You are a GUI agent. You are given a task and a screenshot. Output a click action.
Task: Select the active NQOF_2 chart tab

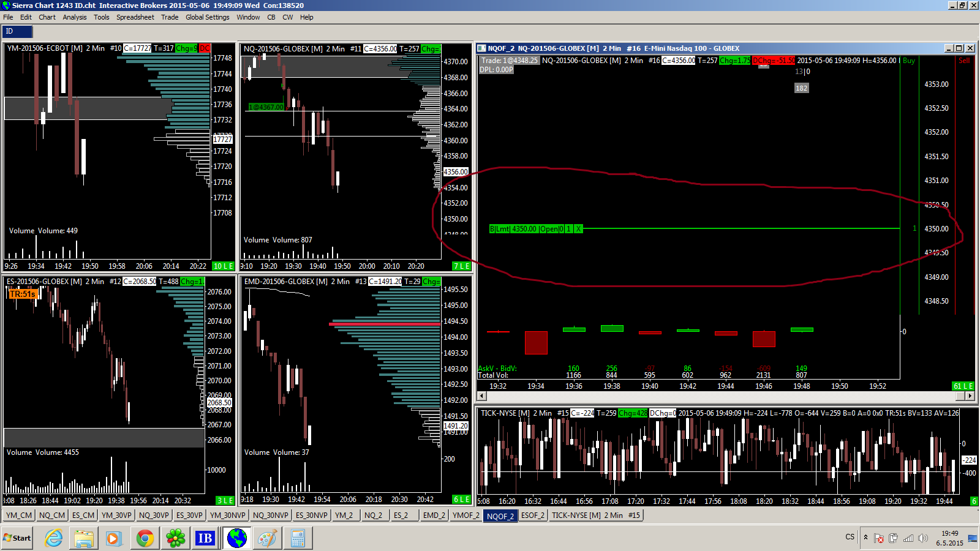tap(500, 516)
